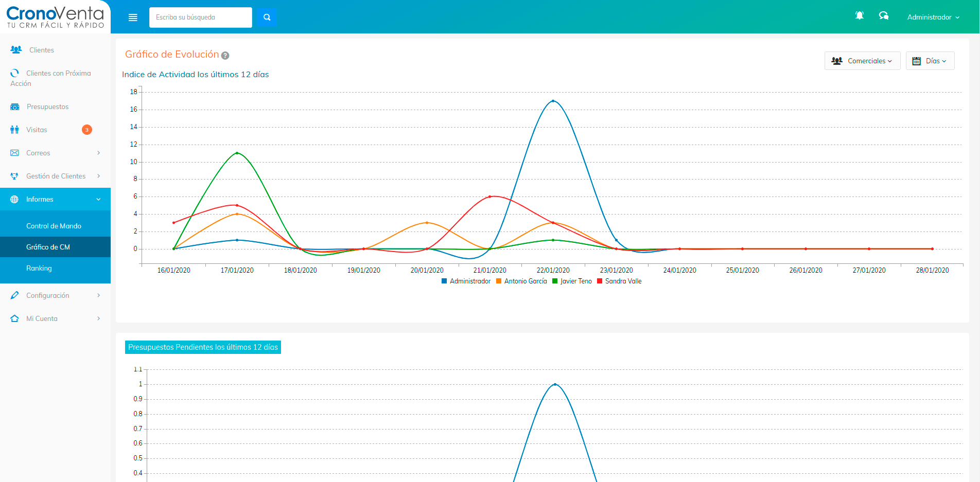The width and height of the screenshot is (980, 482).
Task: Click the Informes globe icon
Action: [x=14, y=199]
